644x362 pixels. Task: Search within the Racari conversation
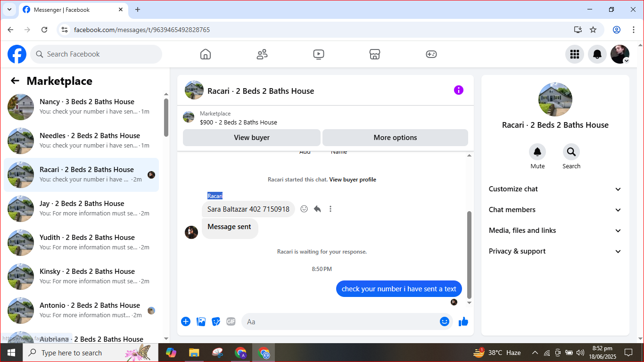[x=571, y=152]
